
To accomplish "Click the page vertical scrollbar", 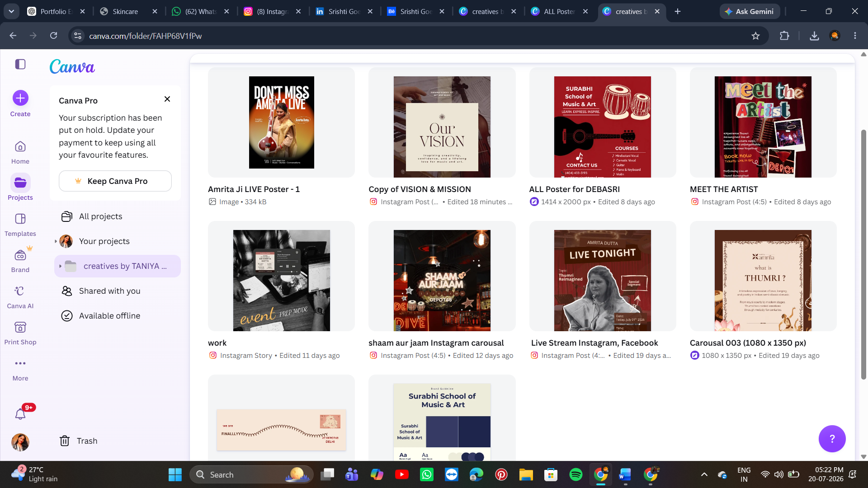I will (863, 254).
